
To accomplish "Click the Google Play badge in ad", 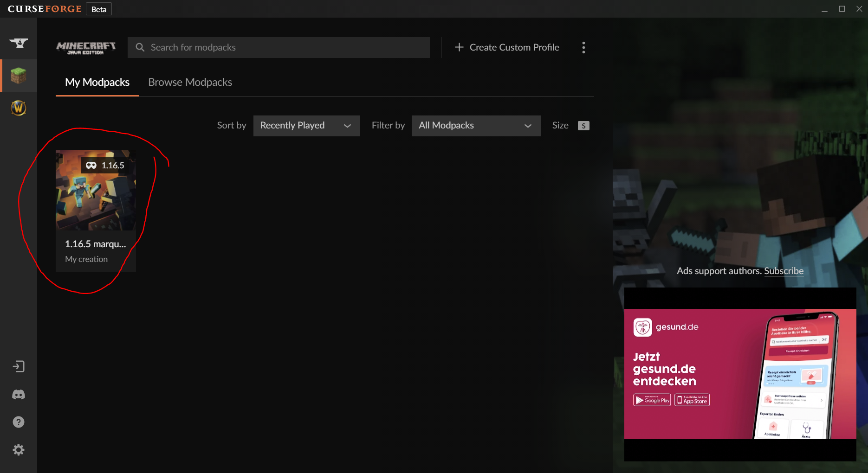I will (x=652, y=400).
